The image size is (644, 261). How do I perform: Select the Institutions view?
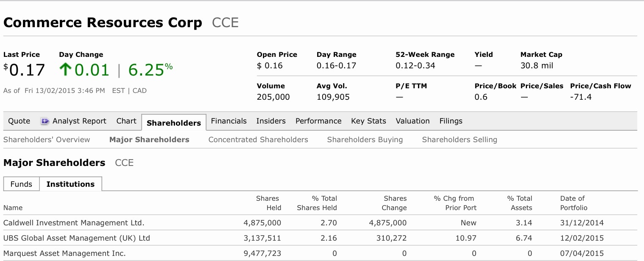[x=70, y=184]
